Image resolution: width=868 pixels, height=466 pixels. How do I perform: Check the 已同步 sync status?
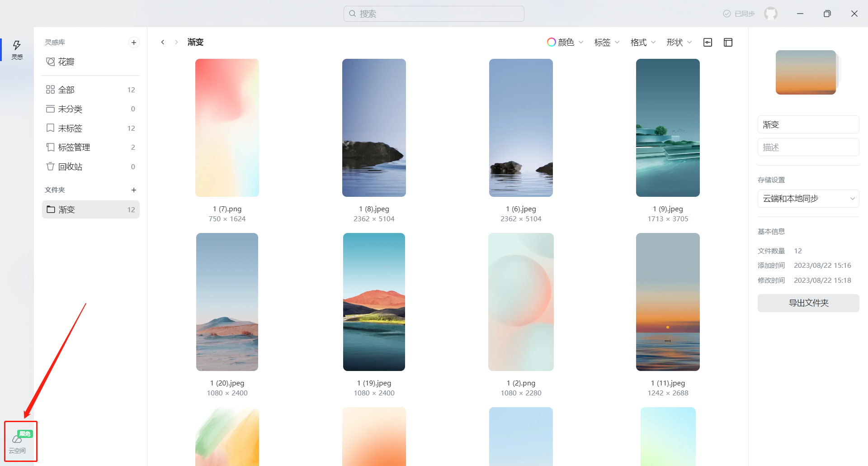click(x=739, y=14)
